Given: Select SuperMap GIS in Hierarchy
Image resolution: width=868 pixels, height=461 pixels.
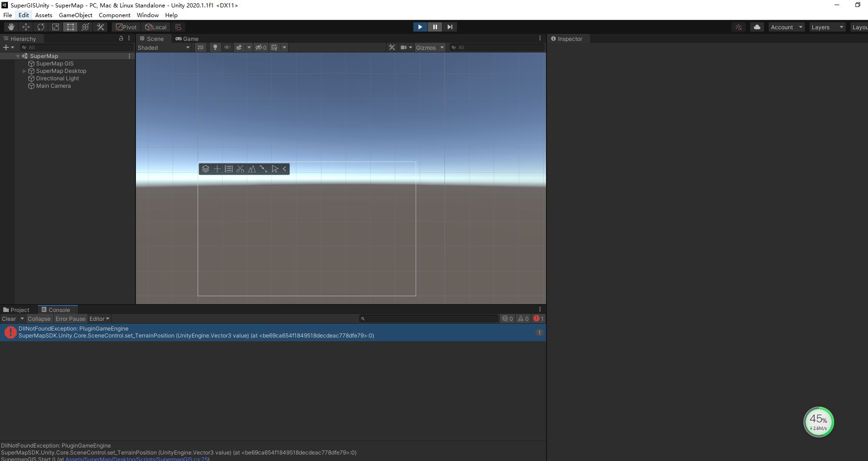Looking at the screenshot, I should click(x=55, y=64).
